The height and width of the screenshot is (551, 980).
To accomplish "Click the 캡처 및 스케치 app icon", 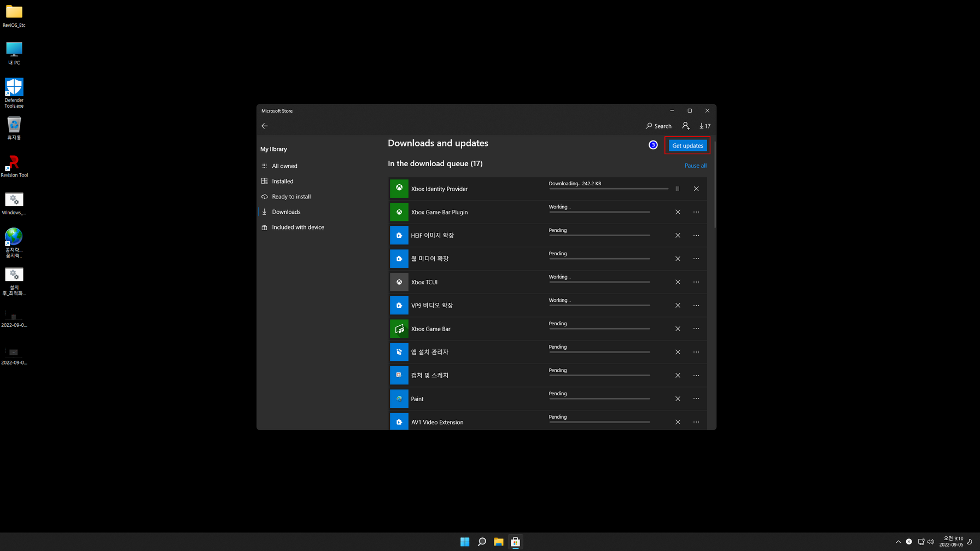I will pyautogui.click(x=399, y=376).
